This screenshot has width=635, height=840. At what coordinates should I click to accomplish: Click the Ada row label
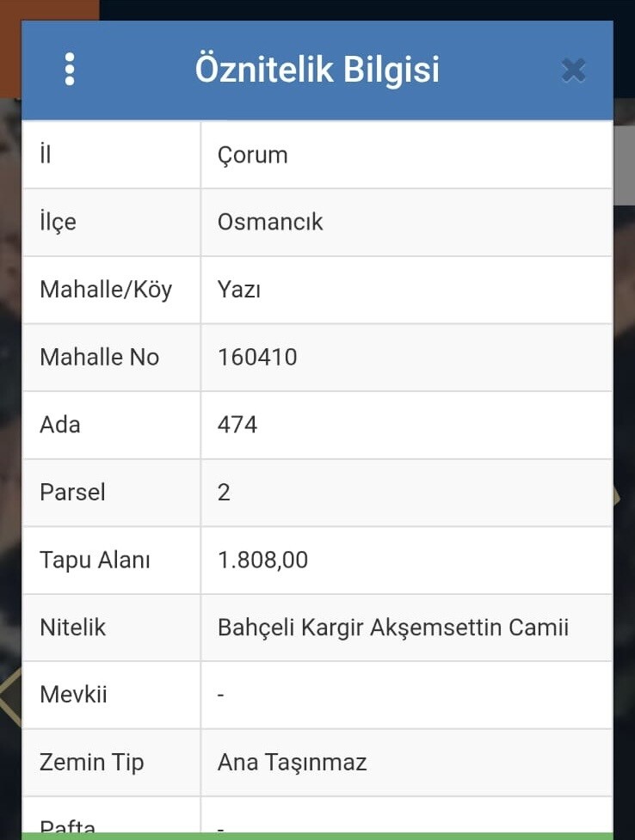tap(60, 425)
